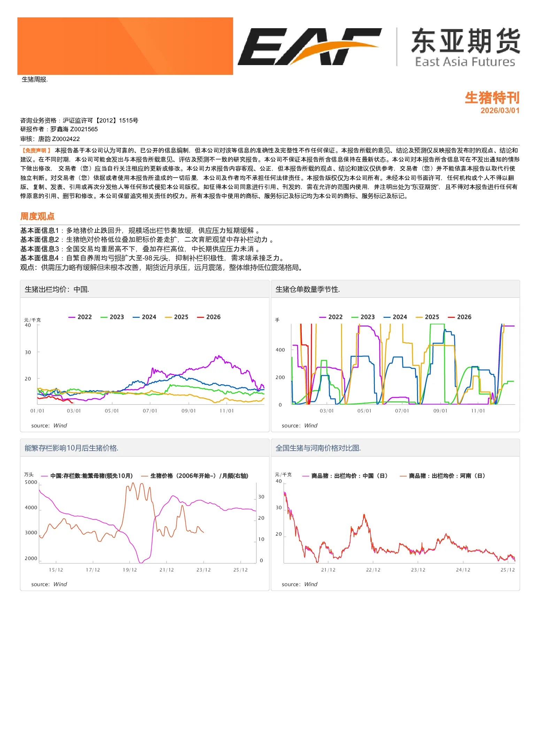This screenshot has height=756, width=540.
Task: Click the 生猪特刊 title
Action: [492, 98]
